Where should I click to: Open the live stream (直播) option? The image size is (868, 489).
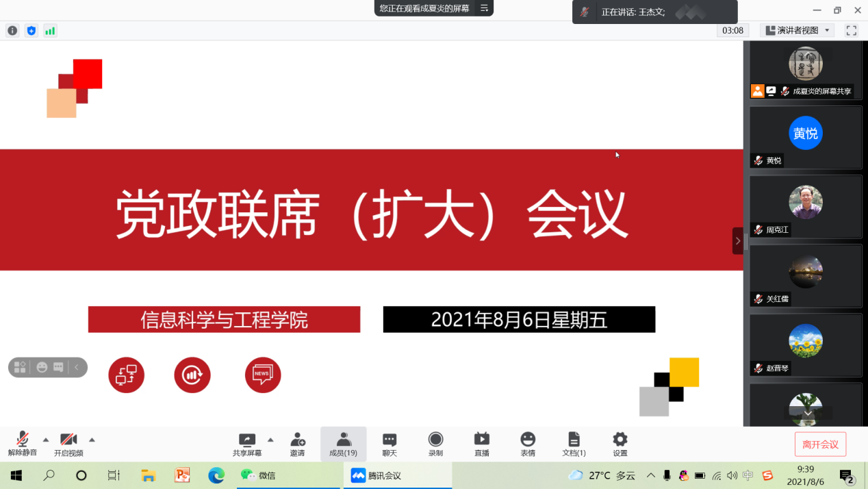[x=482, y=443]
